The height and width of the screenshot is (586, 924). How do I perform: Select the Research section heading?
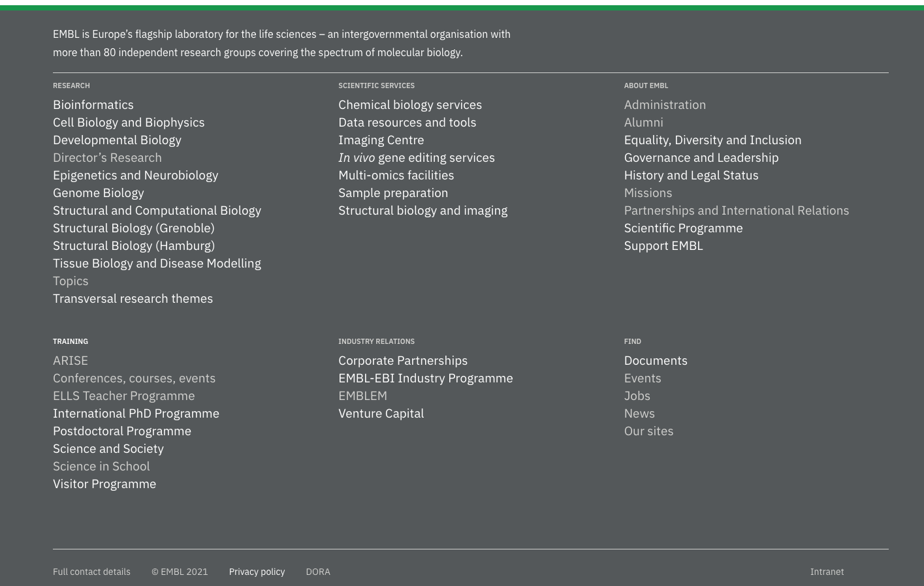click(x=71, y=85)
